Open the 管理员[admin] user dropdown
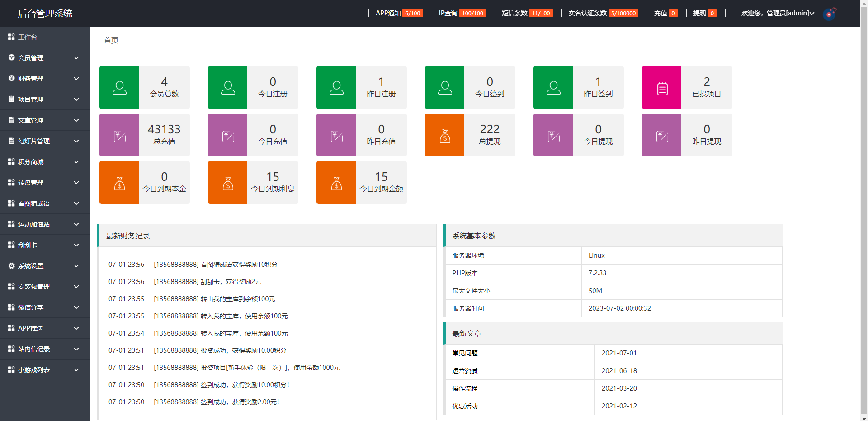Screen dimensions: 868x421 tap(778, 14)
